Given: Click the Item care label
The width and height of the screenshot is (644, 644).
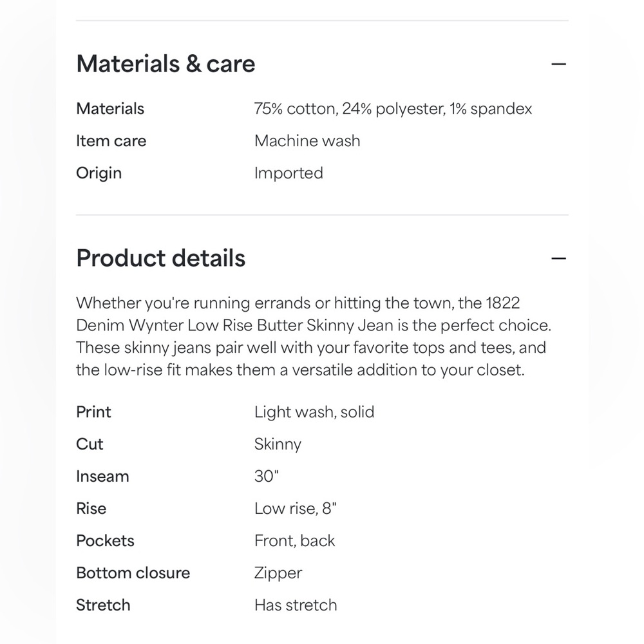Looking at the screenshot, I should (111, 141).
